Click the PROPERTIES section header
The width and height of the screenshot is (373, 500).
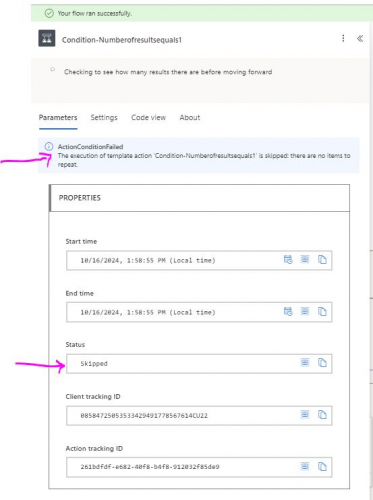(199, 198)
